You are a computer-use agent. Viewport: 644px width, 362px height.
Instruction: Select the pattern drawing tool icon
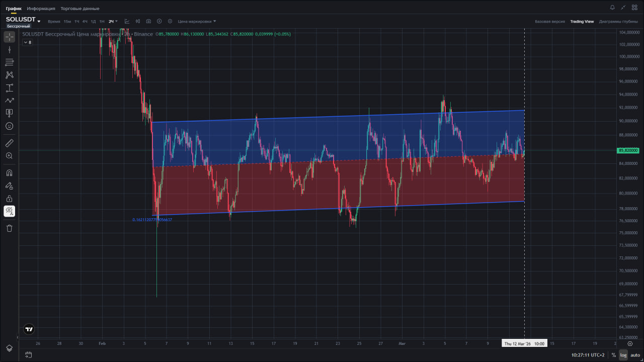tap(9, 75)
